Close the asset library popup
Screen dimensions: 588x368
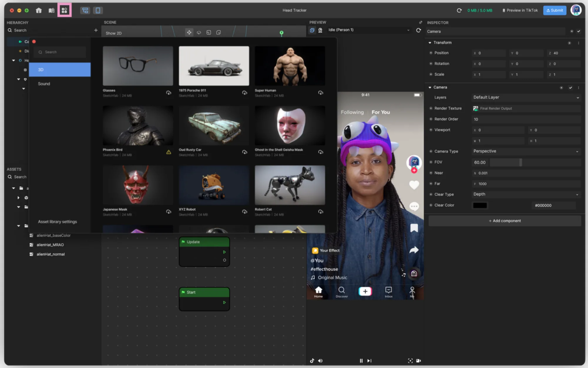coord(34,42)
